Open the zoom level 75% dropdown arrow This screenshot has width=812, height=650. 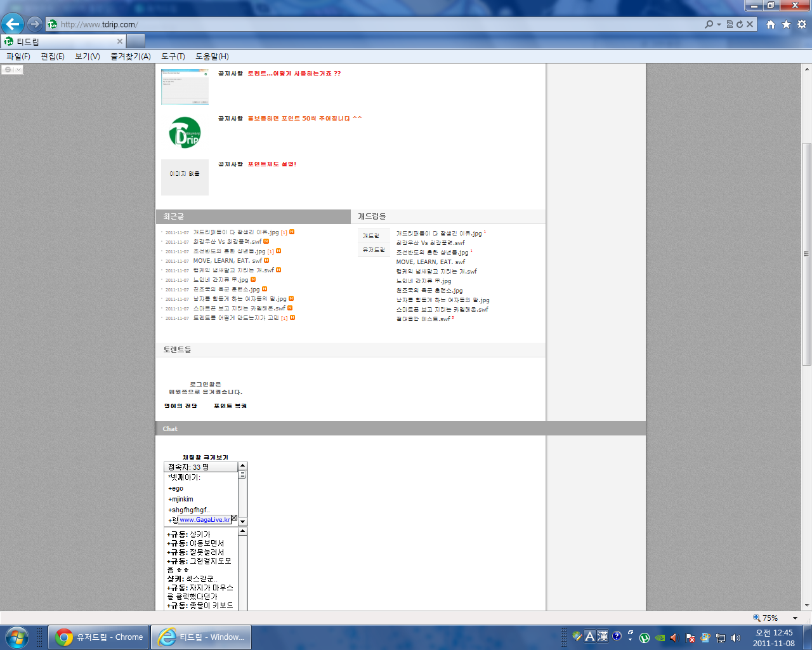795,618
